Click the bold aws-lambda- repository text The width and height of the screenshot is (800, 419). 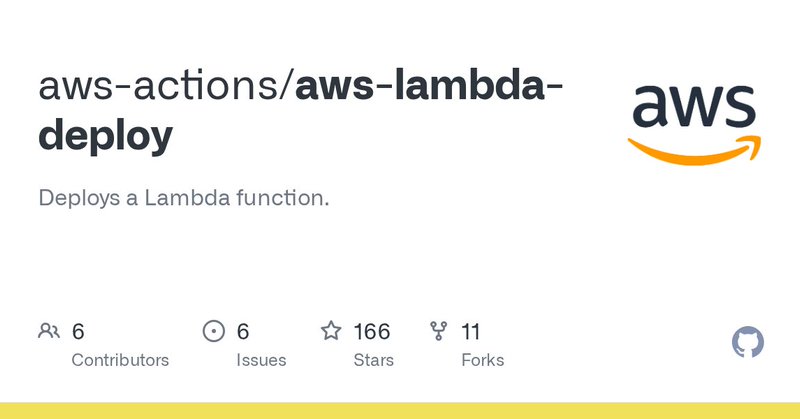point(429,86)
